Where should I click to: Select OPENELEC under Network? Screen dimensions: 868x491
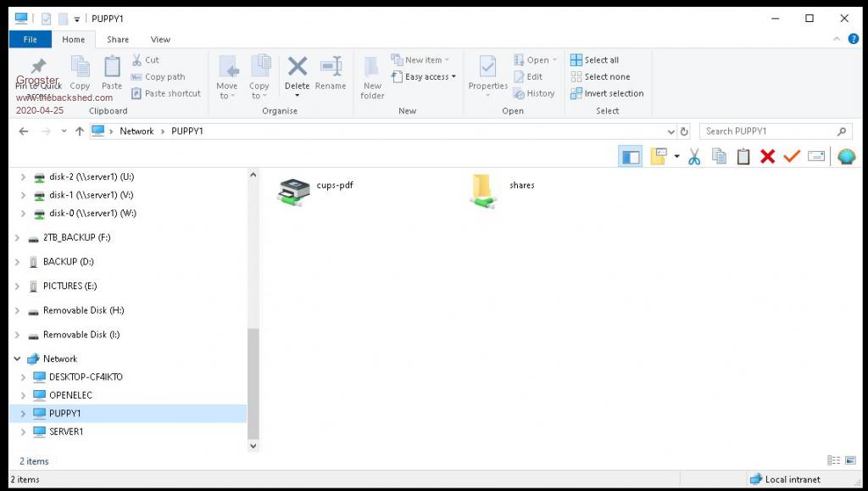(70, 395)
